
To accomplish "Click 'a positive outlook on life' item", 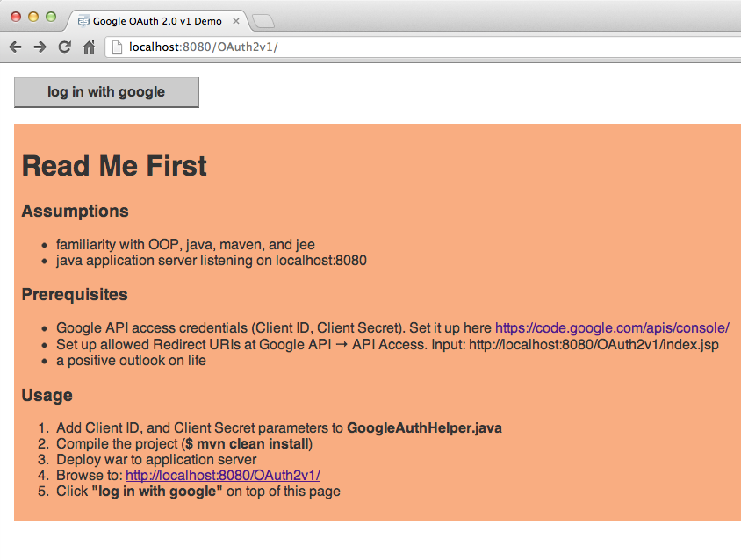I will pos(131,361).
